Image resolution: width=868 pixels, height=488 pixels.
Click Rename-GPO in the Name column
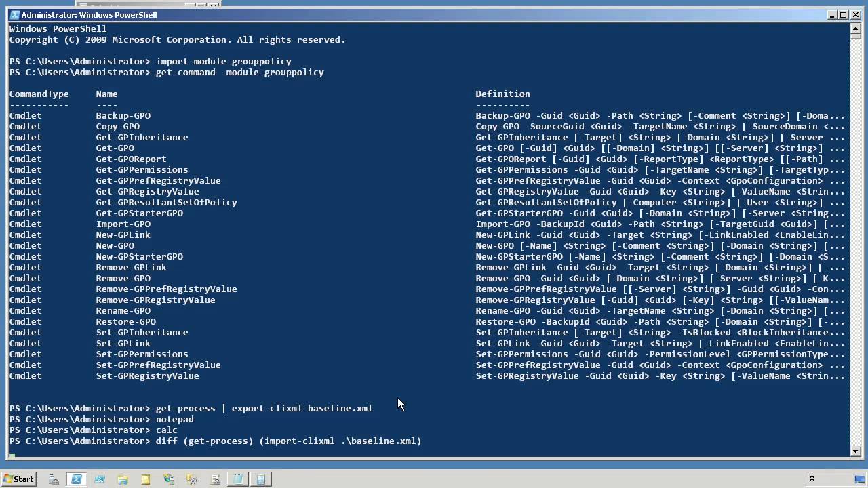pos(123,310)
